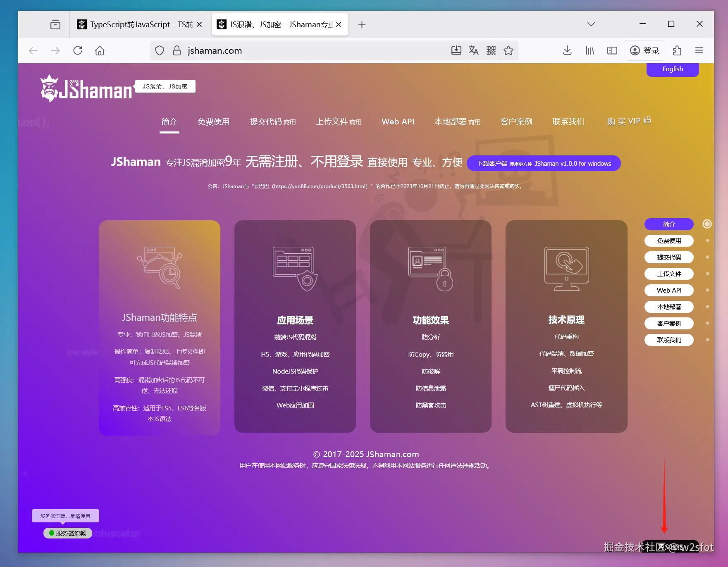Click the 登录 account sign-in button

click(644, 50)
